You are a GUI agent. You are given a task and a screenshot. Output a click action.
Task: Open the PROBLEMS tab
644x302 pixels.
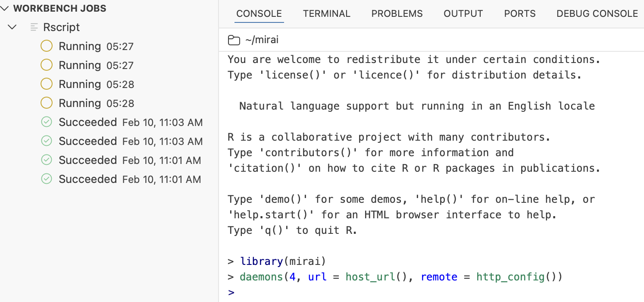pos(397,13)
